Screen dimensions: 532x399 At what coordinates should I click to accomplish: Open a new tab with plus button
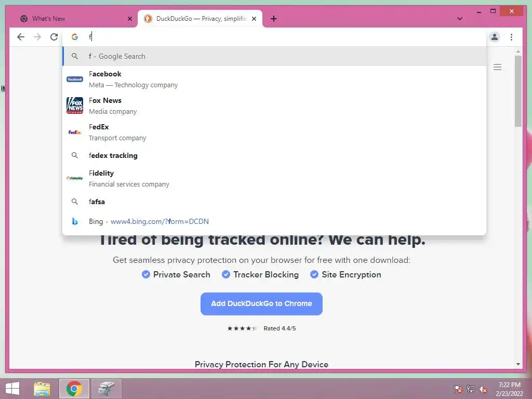click(274, 19)
